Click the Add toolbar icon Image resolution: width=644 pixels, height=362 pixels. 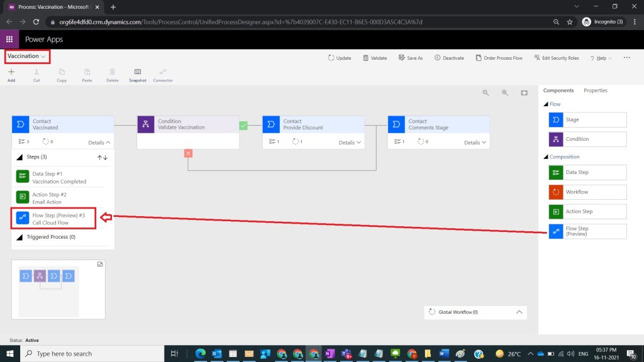click(x=11, y=75)
